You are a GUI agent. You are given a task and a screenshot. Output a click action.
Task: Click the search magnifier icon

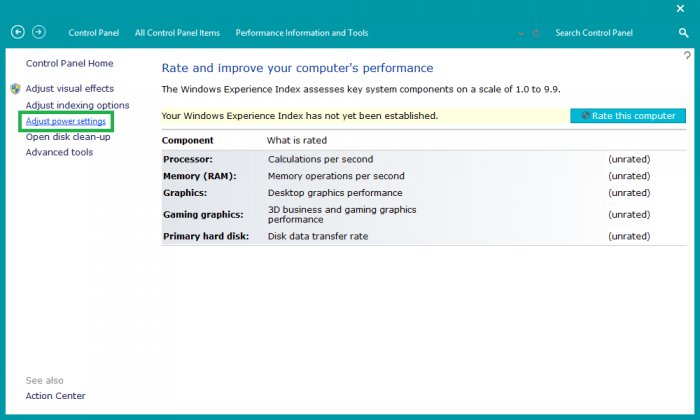[x=683, y=33]
